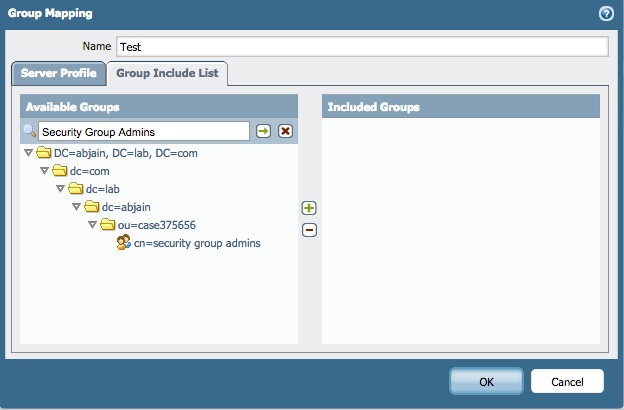Collapse the ou=case375656 node
The image size is (624, 410).
92,225
